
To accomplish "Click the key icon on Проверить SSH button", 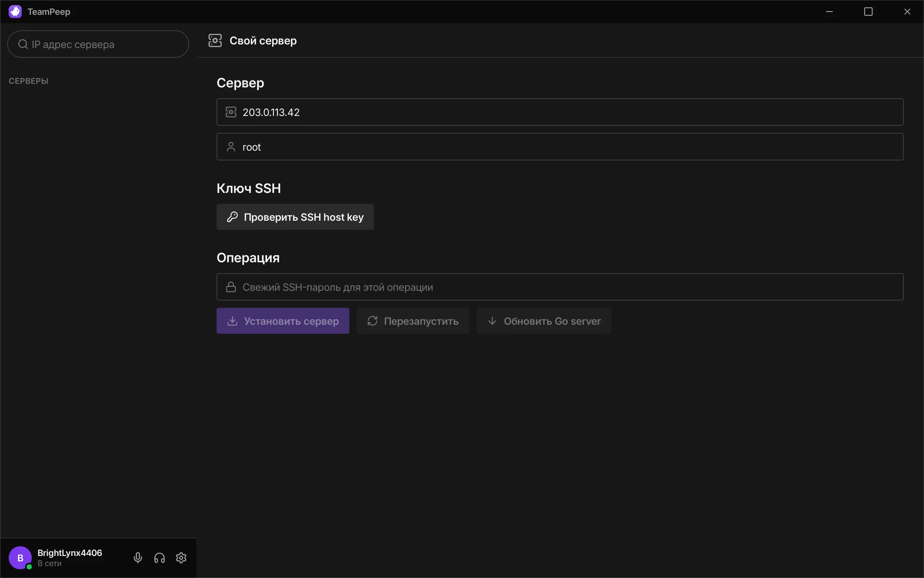I will (x=232, y=217).
